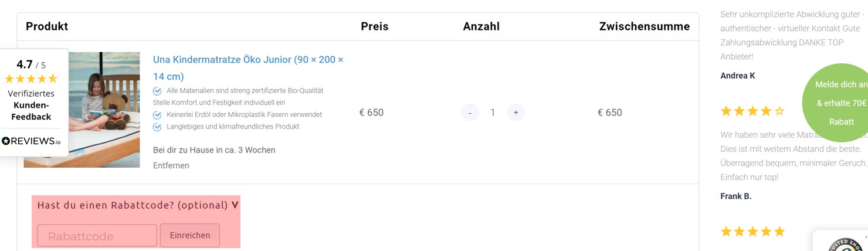The image size is (868, 251).
Task: Submit discount code with Einreichen button
Action: click(190, 235)
